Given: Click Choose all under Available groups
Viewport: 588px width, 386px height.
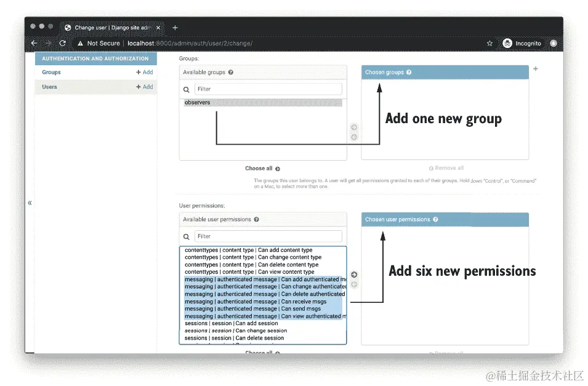Looking at the screenshot, I should click(262, 169).
